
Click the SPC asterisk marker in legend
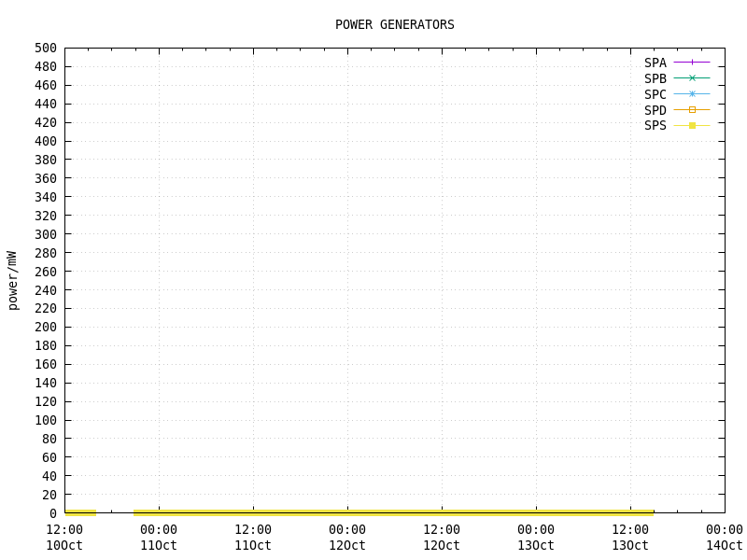692,94
